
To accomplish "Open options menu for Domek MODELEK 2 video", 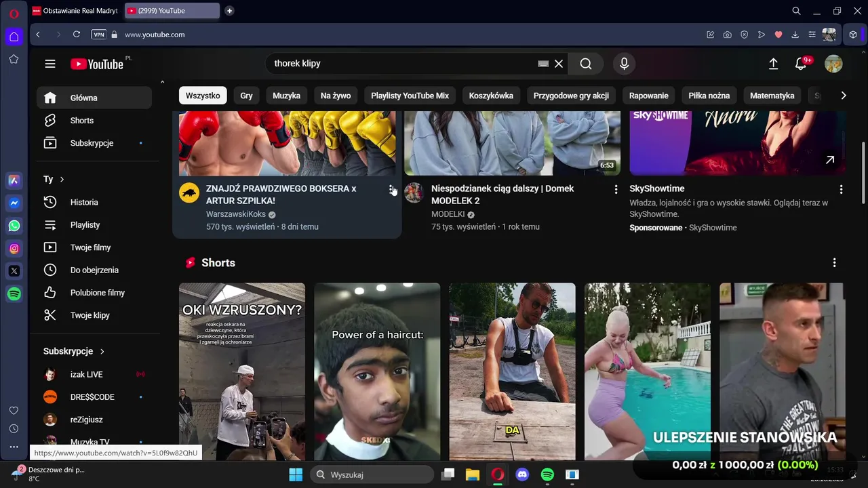I will [x=616, y=189].
